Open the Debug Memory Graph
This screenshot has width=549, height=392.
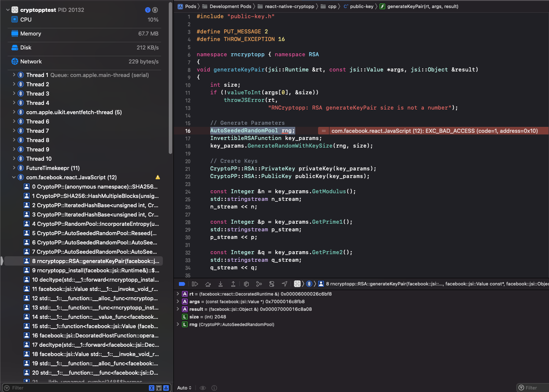click(x=259, y=284)
